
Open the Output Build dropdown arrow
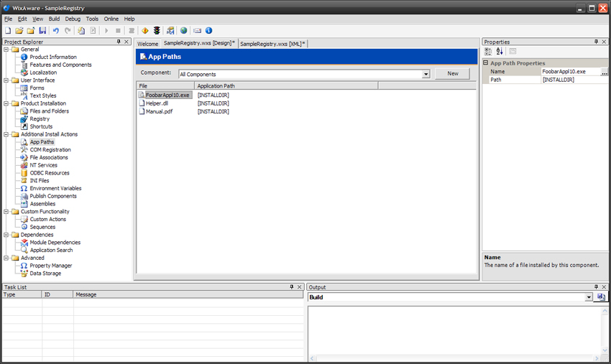[589, 297]
